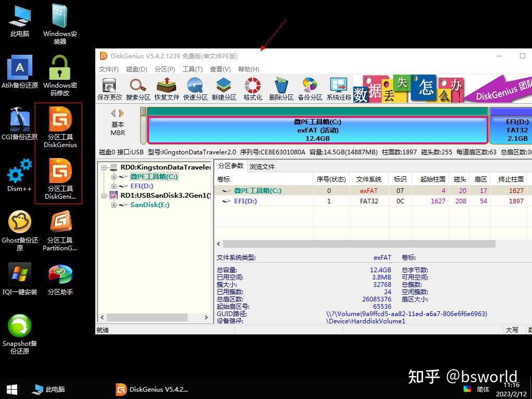Open Windows密码修改 desktop icon
This screenshot has height=399, width=532.
tap(60, 76)
